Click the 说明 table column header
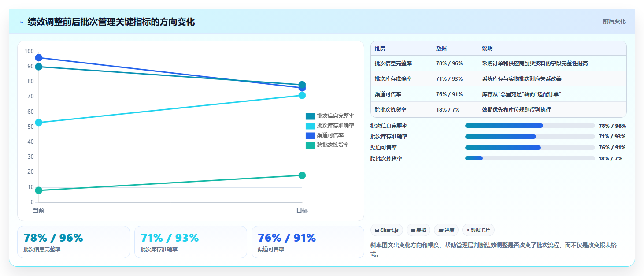The height and width of the screenshot is (276, 644). [488, 48]
